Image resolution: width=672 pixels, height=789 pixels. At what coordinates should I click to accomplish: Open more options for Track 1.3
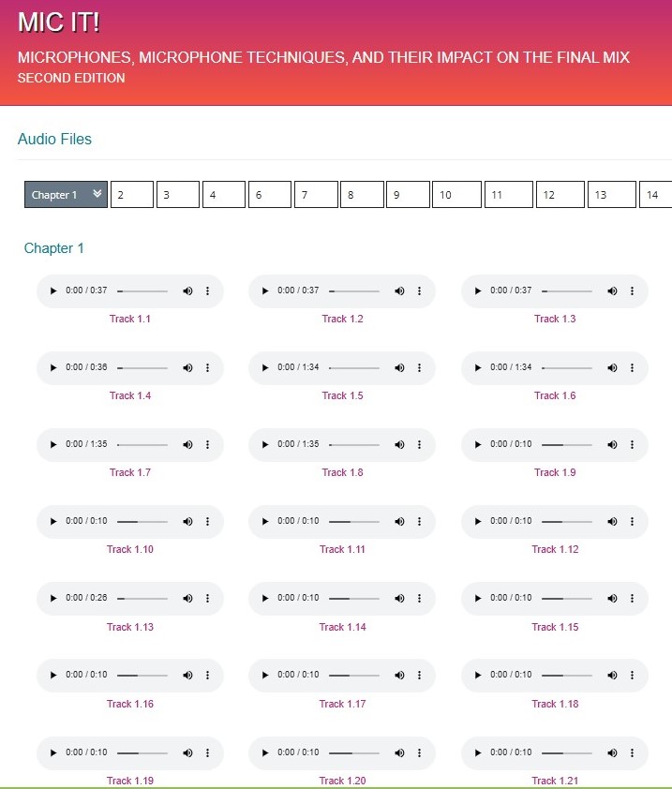[632, 291]
